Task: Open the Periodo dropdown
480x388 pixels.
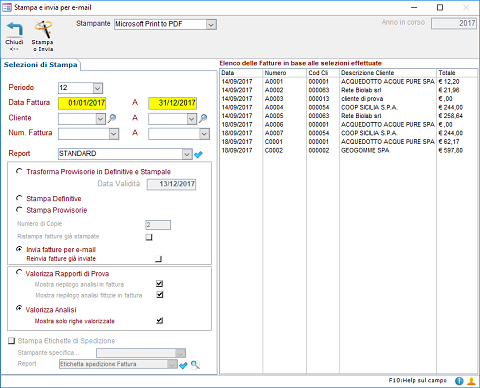Action: (97, 88)
